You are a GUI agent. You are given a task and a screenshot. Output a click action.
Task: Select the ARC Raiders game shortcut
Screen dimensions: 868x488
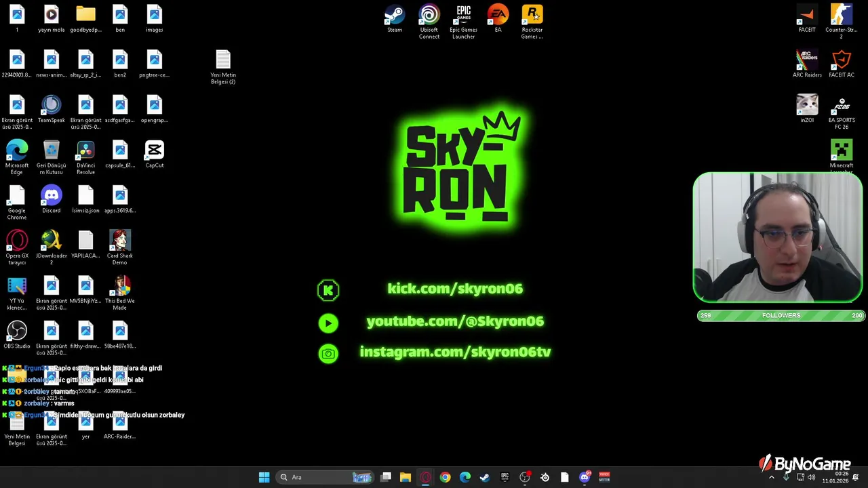point(807,64)
